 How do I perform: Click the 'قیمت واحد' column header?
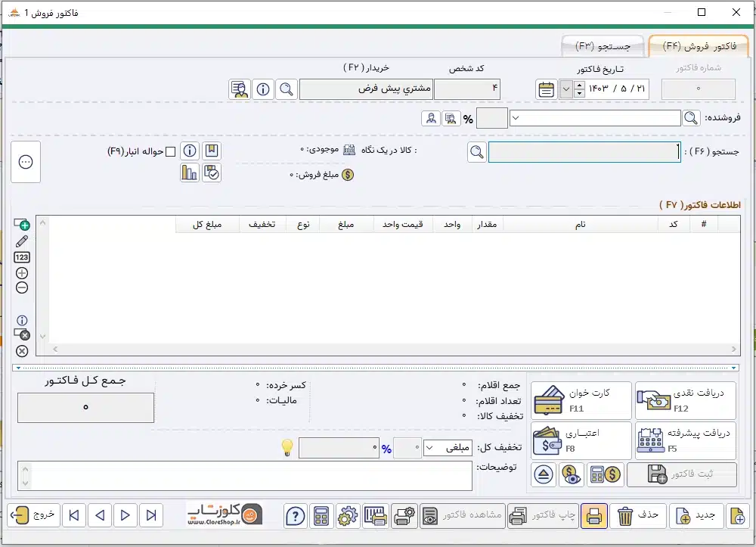(x=403, y=224)
